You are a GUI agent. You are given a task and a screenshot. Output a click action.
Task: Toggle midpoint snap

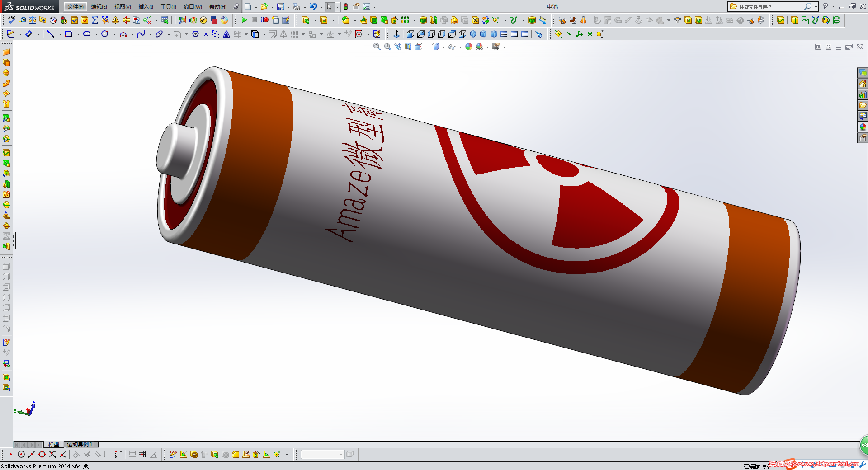32,454
